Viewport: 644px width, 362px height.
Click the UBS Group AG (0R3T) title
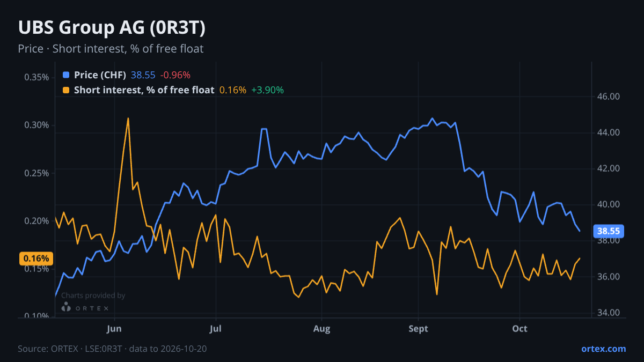(112, 27)
